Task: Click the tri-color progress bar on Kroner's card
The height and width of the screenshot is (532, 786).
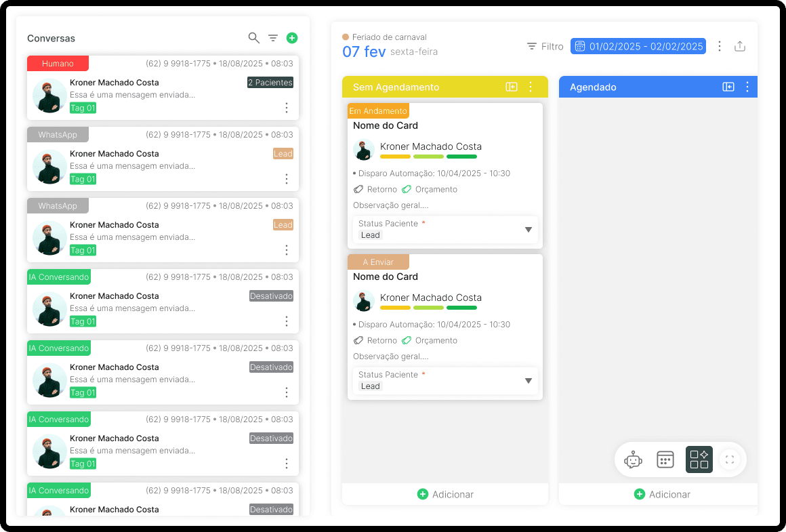Action: pos(428,156)
